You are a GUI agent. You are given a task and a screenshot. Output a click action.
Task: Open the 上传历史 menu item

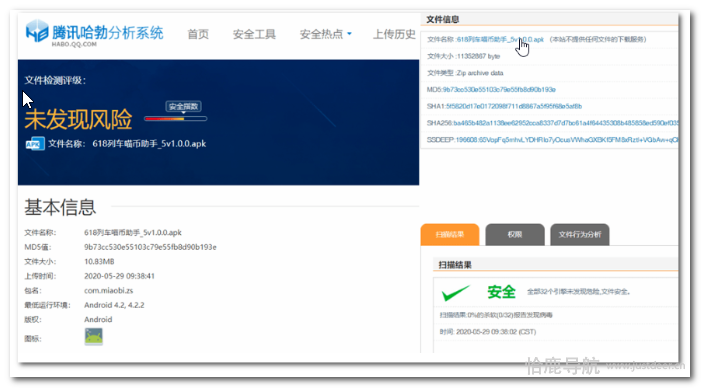point(394,34)
